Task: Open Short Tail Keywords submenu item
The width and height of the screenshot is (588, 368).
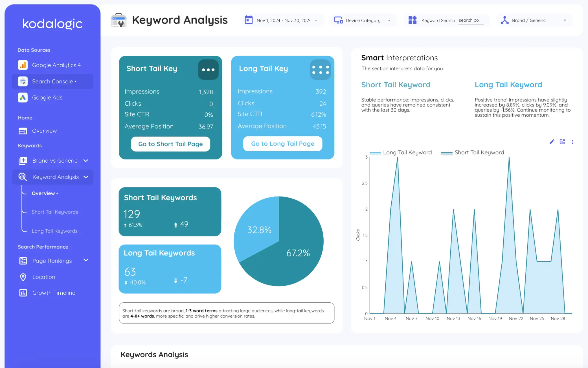Action: [55, 212]
